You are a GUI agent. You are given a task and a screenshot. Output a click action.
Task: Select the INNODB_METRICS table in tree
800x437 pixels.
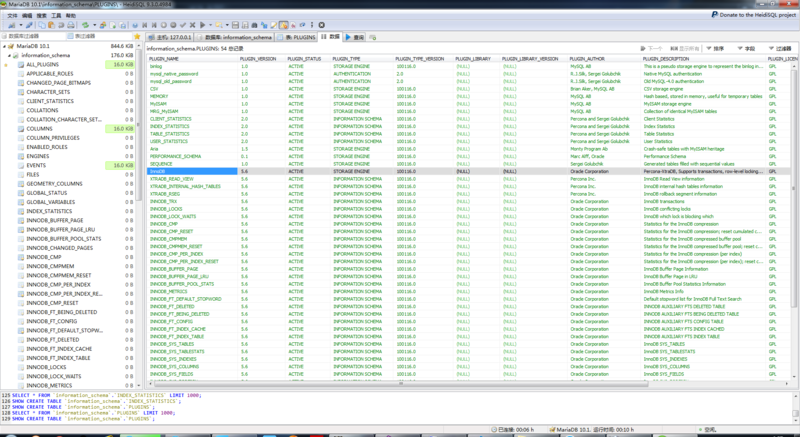coord(49,385)
